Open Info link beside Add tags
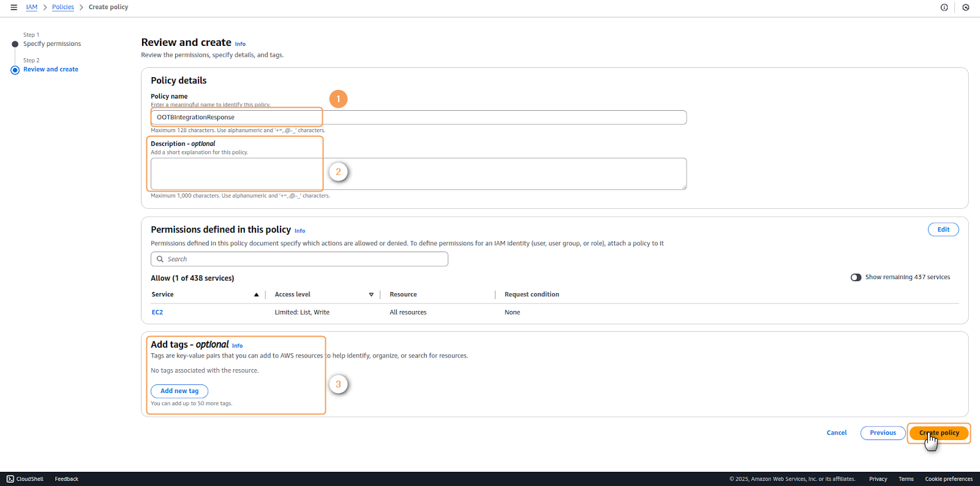 point(237,346)
